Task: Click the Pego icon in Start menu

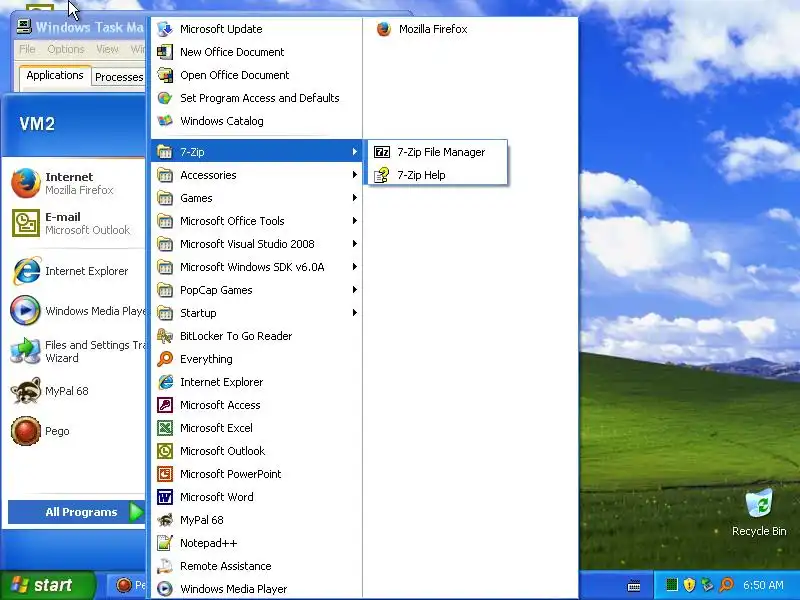Action: [x=26, y=431]
